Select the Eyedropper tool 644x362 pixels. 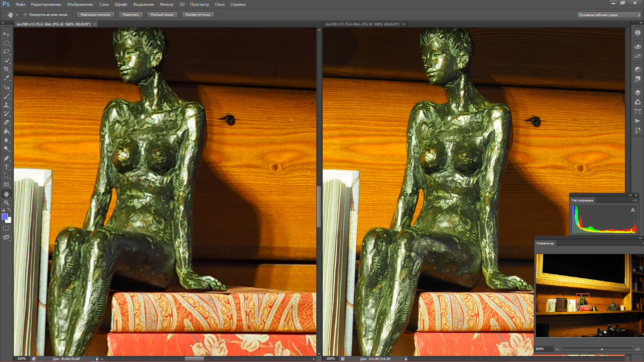[x=6, y=78]
